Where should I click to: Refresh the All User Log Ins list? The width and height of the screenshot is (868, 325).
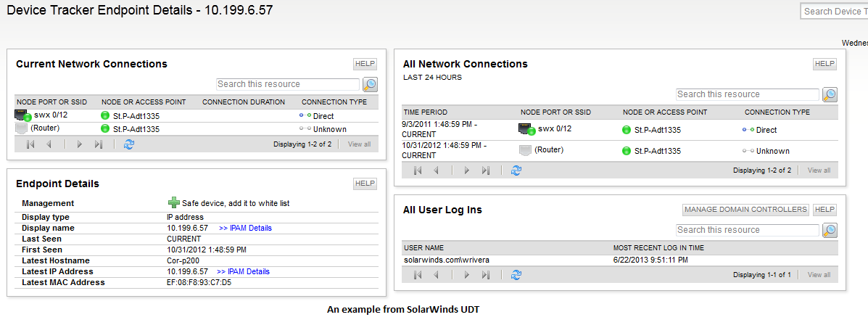point(516,275)
